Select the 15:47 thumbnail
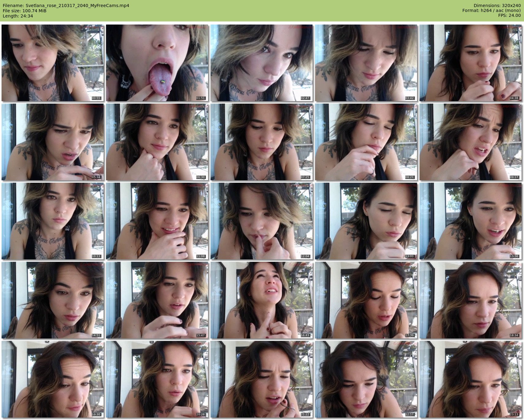The height and width of the screenshot is (420, 524). click(x=157, y=300)
